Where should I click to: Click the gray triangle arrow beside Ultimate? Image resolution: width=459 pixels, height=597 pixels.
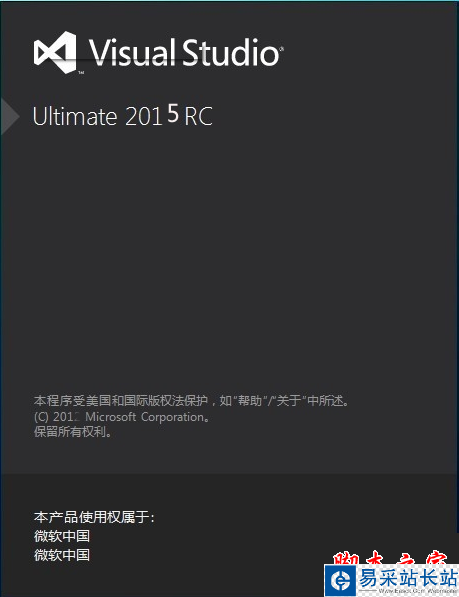click(x=10, y=117)
